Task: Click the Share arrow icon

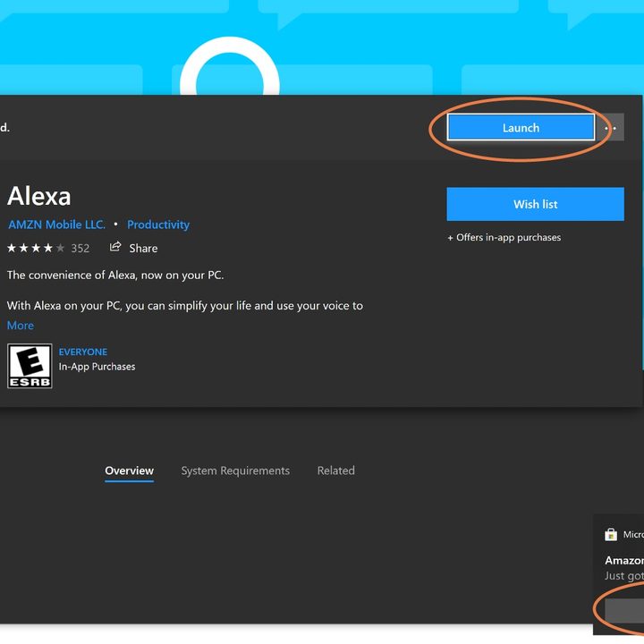Action: (x=115, y=247)
